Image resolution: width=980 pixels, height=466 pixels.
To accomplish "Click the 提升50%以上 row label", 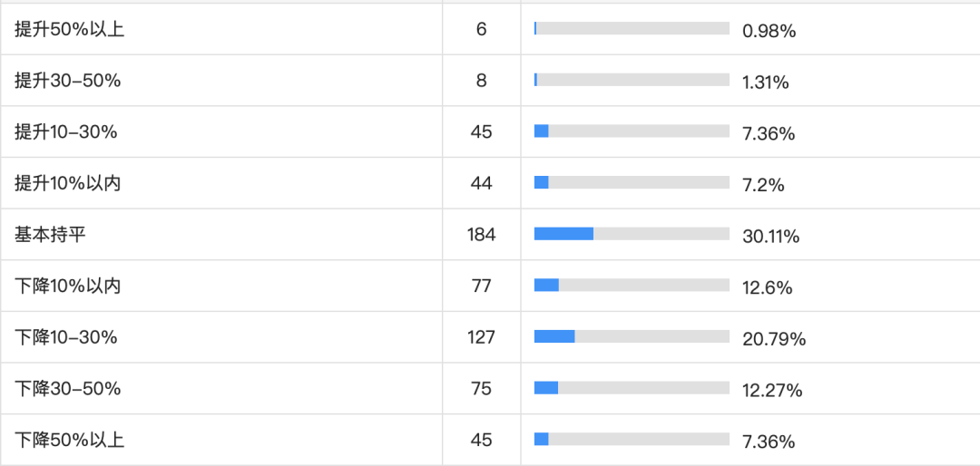I will (69, 30).
